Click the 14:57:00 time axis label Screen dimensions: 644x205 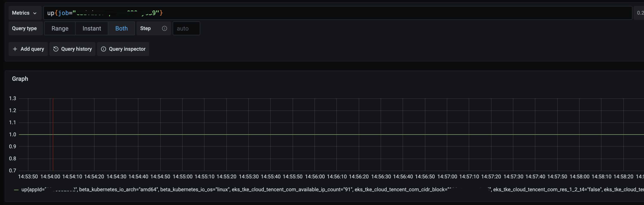tap(447, 176)
